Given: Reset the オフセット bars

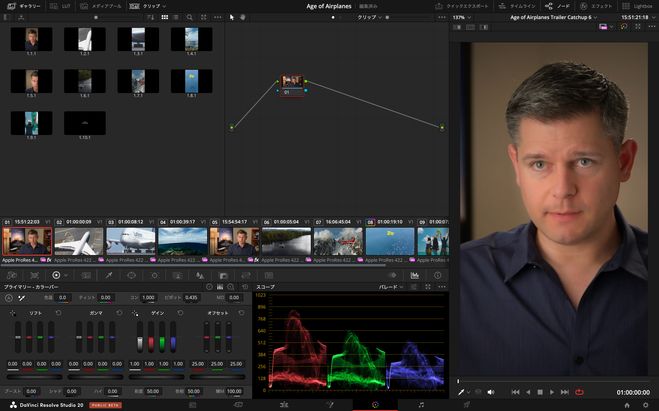Looking at the screenshot, I should click(241, 313).
